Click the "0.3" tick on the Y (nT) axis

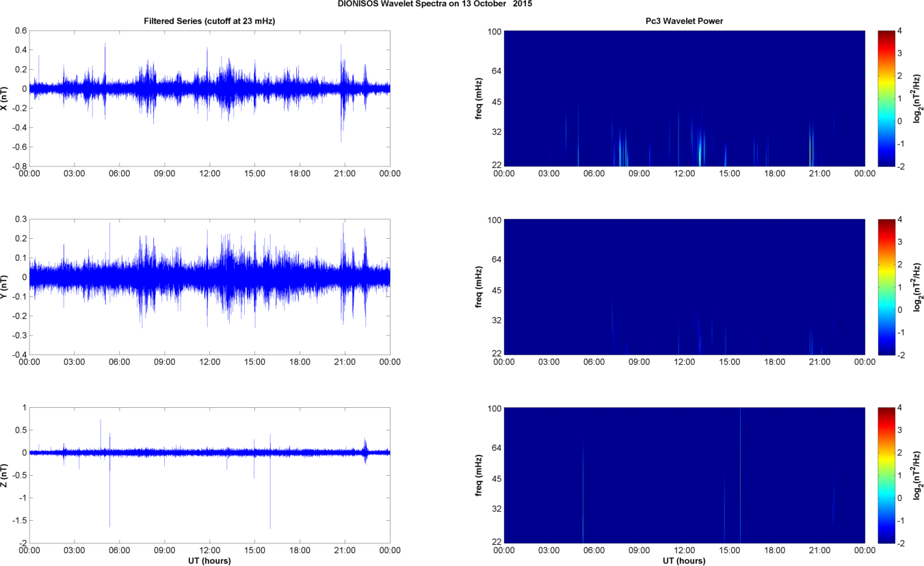[x=19, y=219]
